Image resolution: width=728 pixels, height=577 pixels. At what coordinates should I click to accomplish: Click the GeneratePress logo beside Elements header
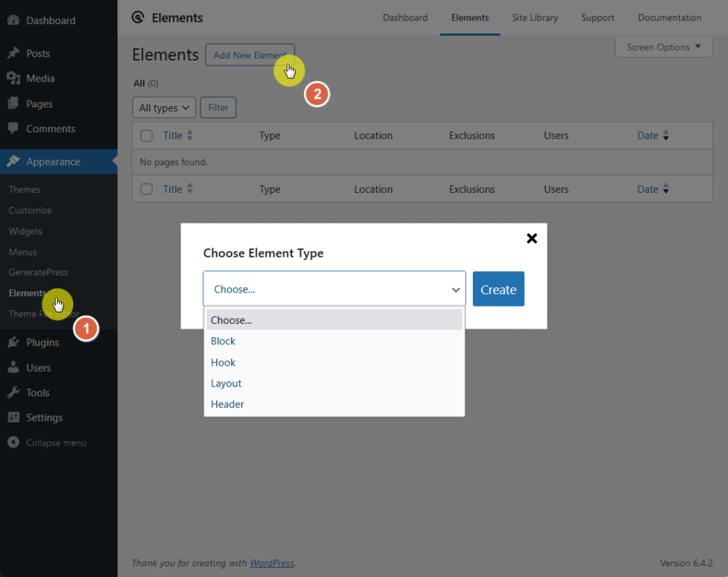point(138,18)
